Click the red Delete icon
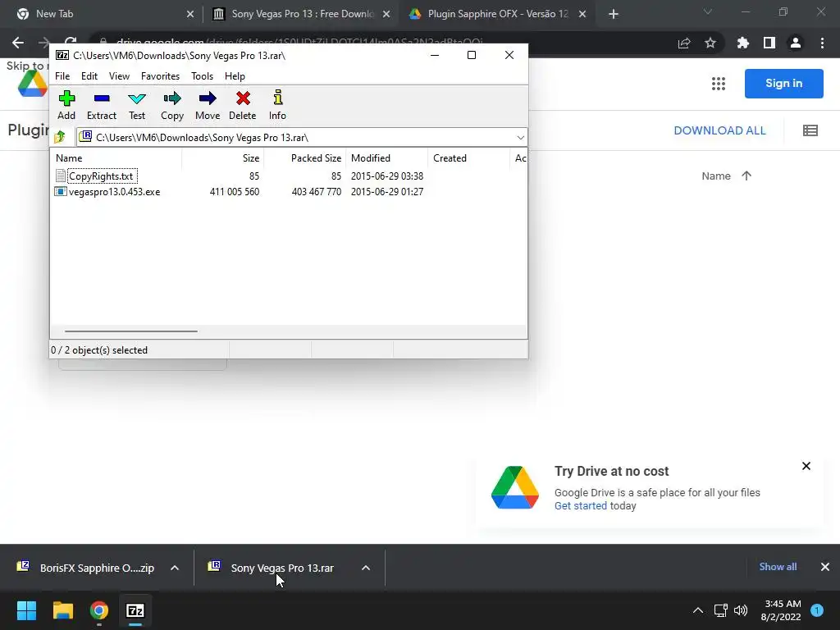The height and width of the screenshot is (630, 840). (x=243, y=105)
